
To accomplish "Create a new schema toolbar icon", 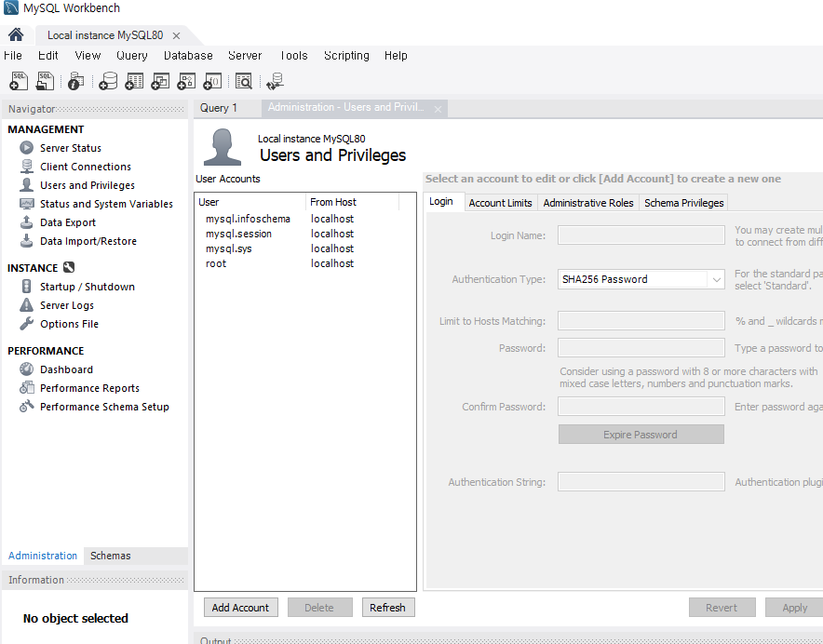I will point(108,81).
